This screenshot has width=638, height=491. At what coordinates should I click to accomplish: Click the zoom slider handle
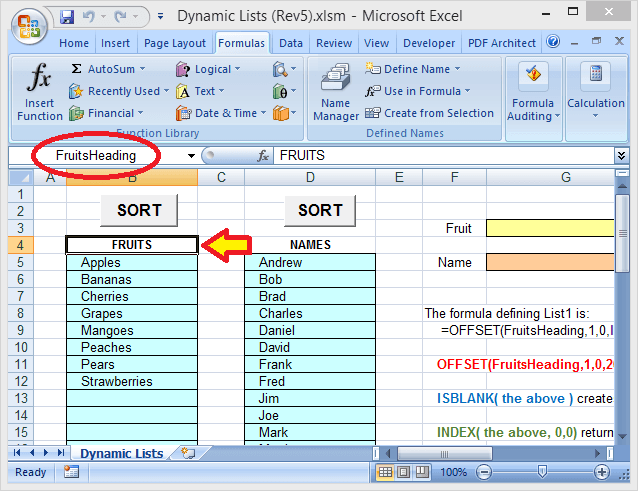pos(542,472)
